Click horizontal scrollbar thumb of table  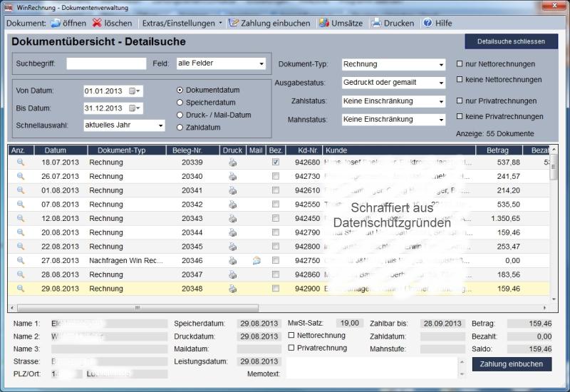pyautogui.click(x=138, y=308)
